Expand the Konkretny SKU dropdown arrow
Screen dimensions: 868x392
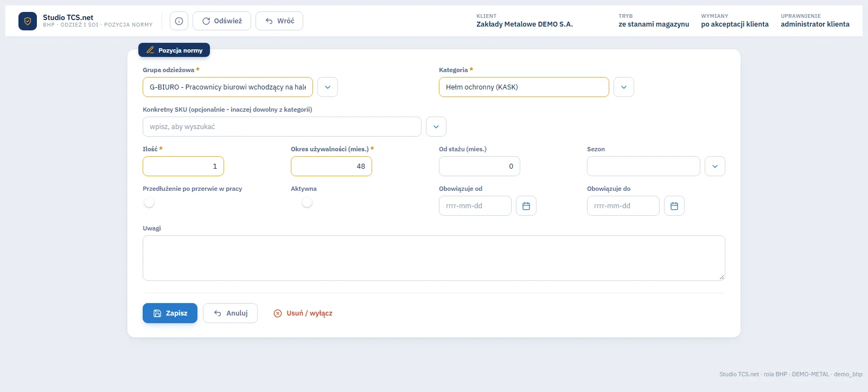436,127
